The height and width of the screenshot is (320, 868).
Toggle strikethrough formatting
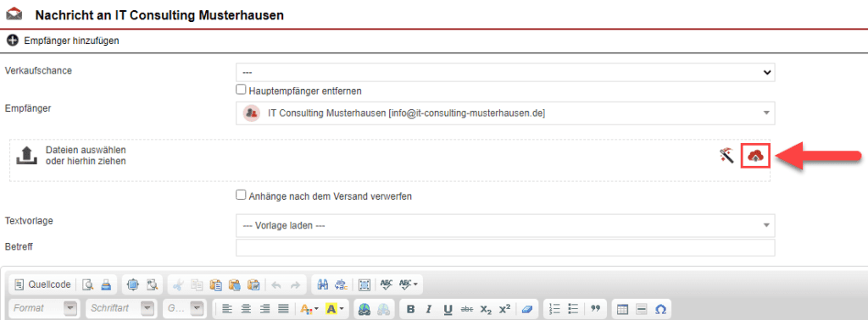(x=467, y=309)
